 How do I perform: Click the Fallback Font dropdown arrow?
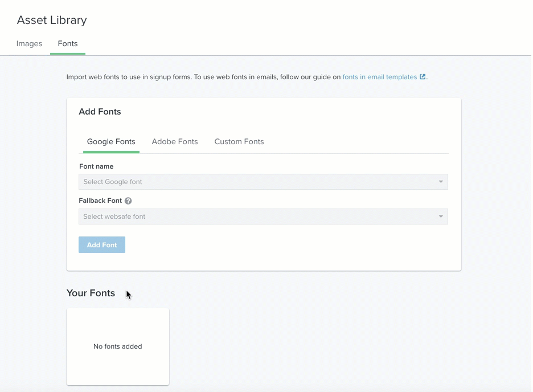[x=440, y=217]
